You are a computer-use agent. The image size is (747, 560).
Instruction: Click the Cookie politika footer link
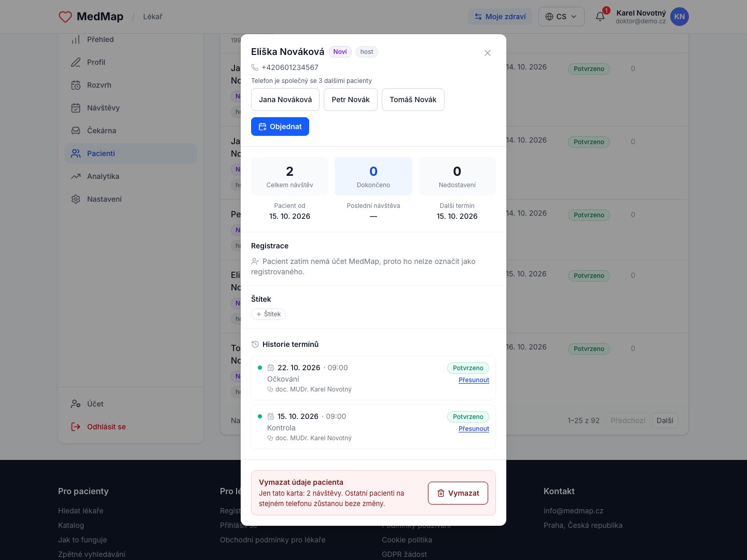407,540
